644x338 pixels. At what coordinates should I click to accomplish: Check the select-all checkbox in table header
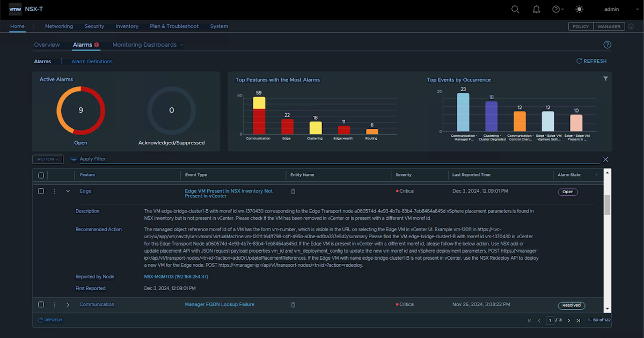tap(41, 175)
